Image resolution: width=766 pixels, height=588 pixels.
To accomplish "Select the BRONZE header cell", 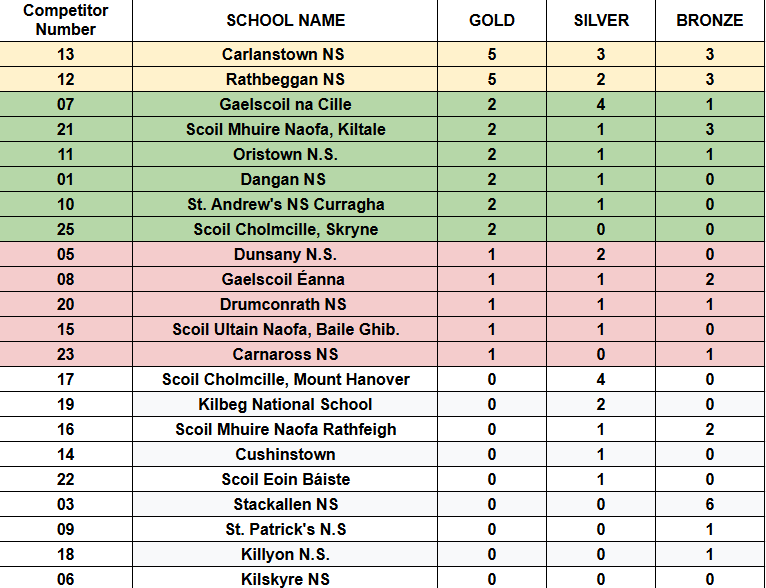I will click(x=709, y=20).
